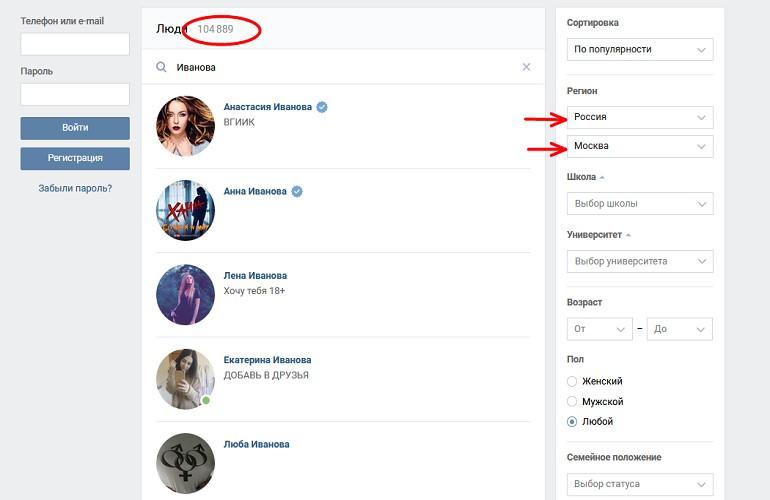The image size is (770, 500).
Task: Open the По популярности sorting dropdown
Action: tap(640, 50)
